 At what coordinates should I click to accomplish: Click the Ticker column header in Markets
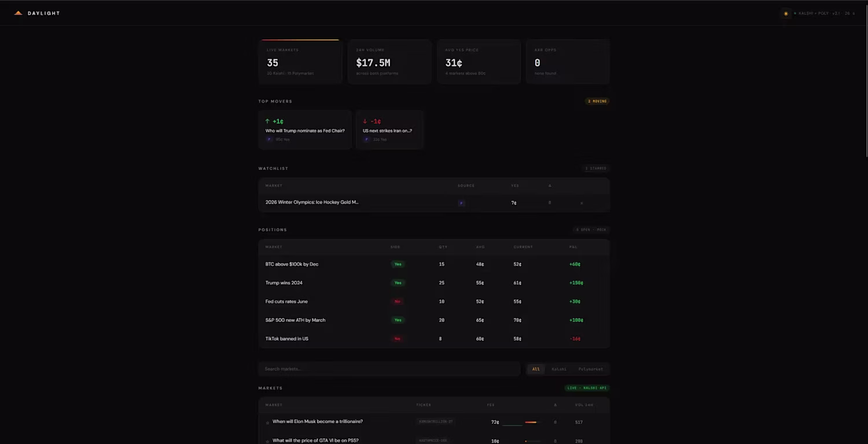coord(424,405)
